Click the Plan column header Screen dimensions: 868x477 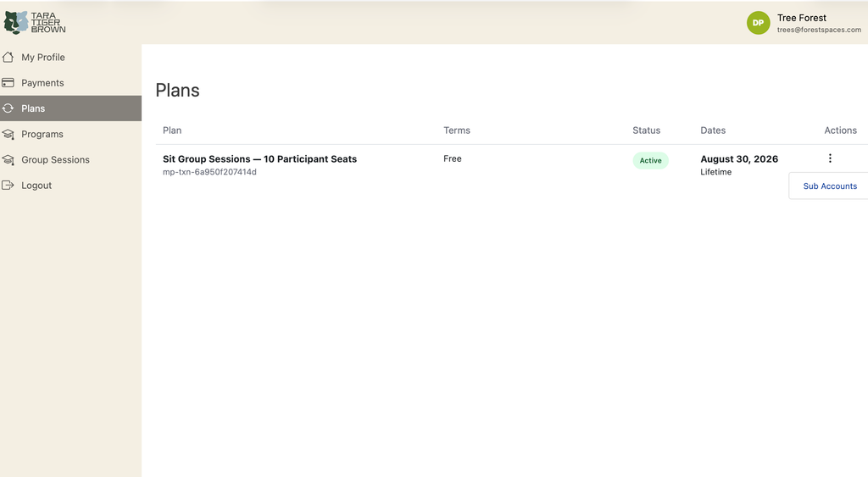click(172, 130)
